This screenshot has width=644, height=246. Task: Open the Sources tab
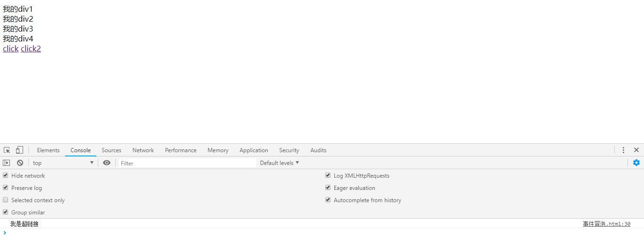coord(111,150)
